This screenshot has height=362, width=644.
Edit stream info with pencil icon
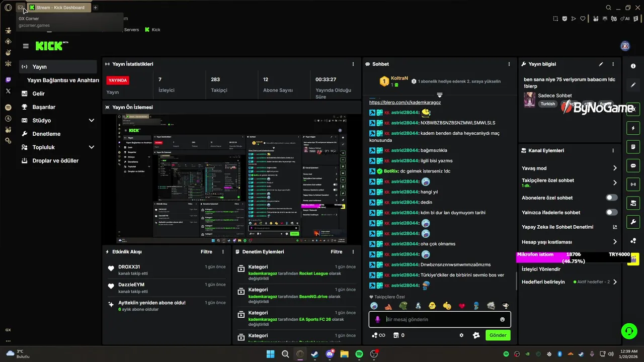pos(601,64)
